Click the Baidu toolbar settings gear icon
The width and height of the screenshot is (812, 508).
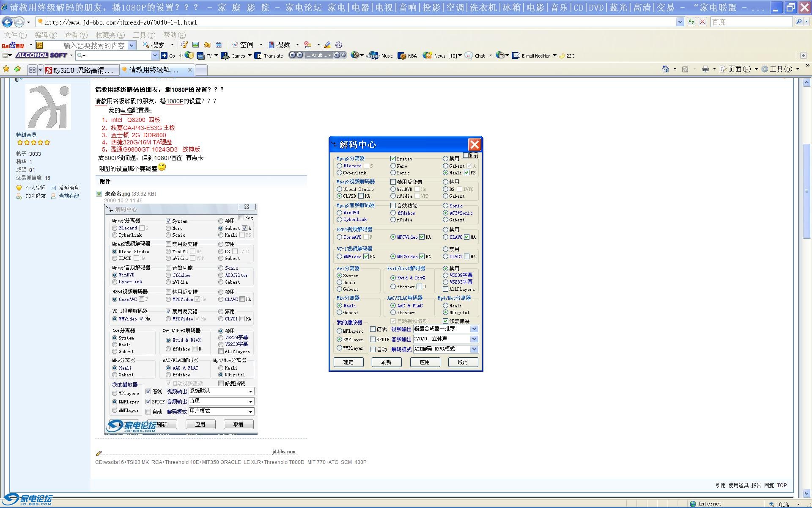click(x=339, y=45)
